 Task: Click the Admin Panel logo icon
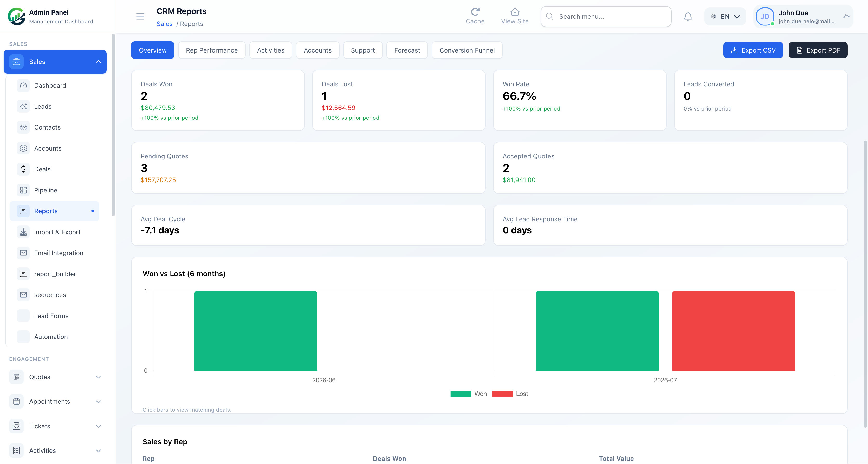click(16, 16)
